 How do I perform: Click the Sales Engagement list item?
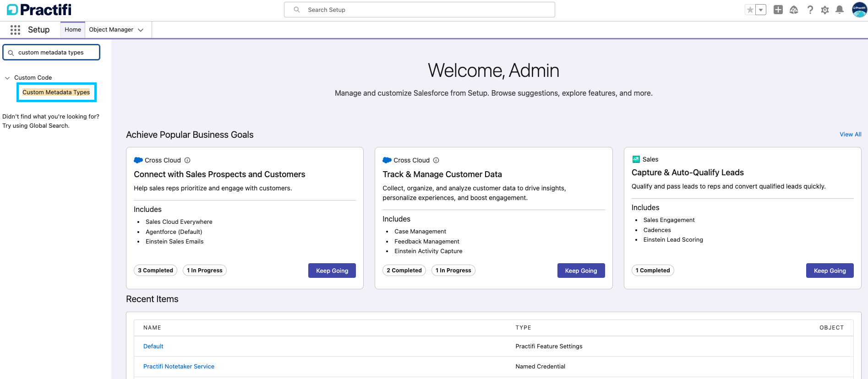pos(669,220)
